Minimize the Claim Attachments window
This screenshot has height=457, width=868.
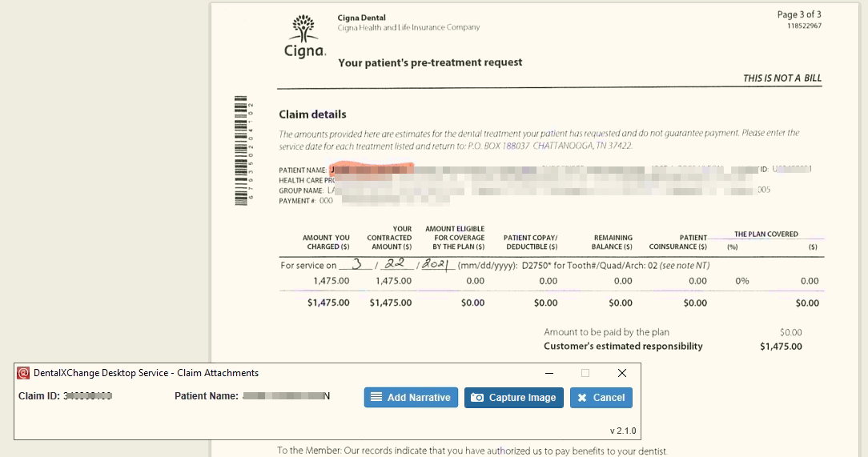point(549,373)
